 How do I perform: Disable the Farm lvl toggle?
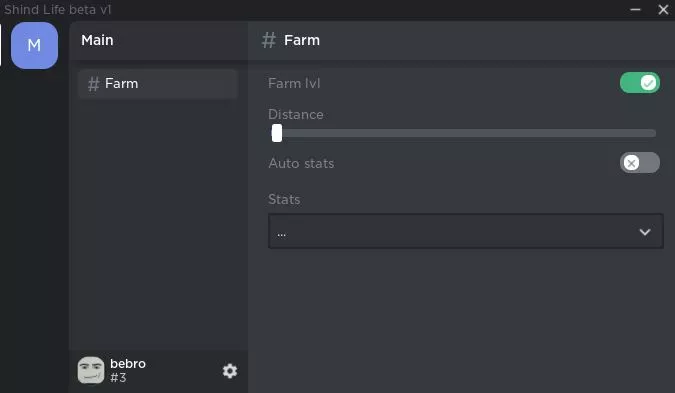tap(640, 83)
